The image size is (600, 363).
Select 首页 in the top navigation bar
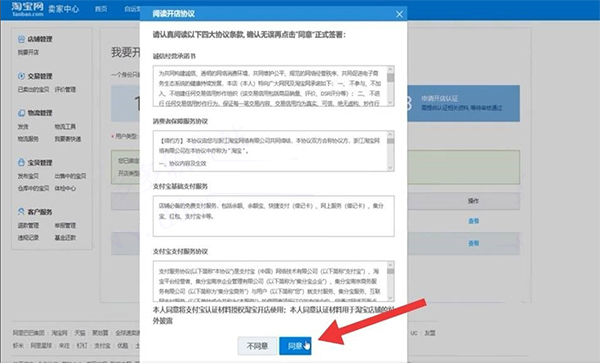click(x=101, y=9)
